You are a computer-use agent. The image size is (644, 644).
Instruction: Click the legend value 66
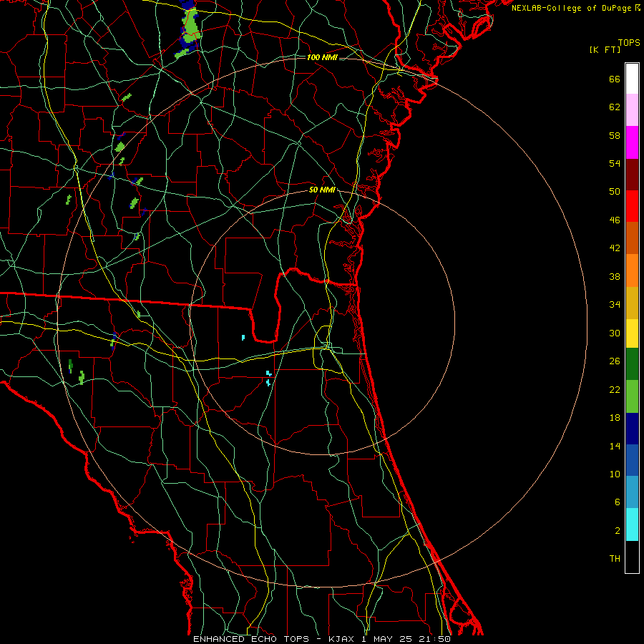[615, 79]
